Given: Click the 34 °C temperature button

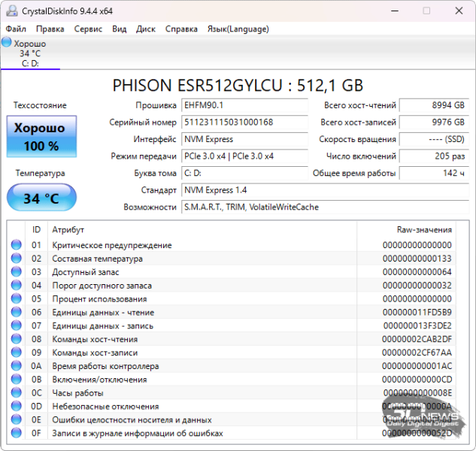Looking at the screenshot, I should pos(41,198).
